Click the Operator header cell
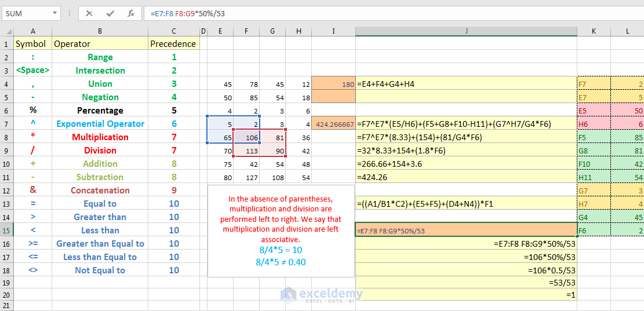The width and height of the screenshot is (644, 311). point(100,43)
